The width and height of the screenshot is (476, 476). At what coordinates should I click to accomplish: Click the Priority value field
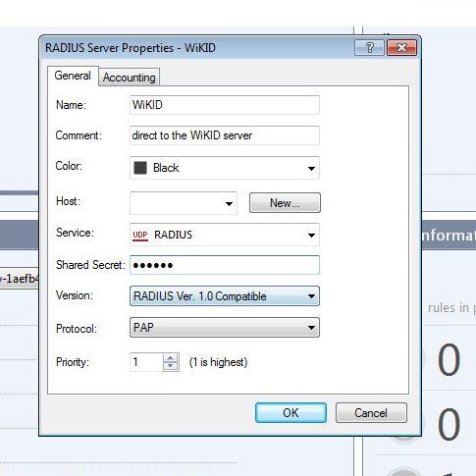click(x=146, y=362)
